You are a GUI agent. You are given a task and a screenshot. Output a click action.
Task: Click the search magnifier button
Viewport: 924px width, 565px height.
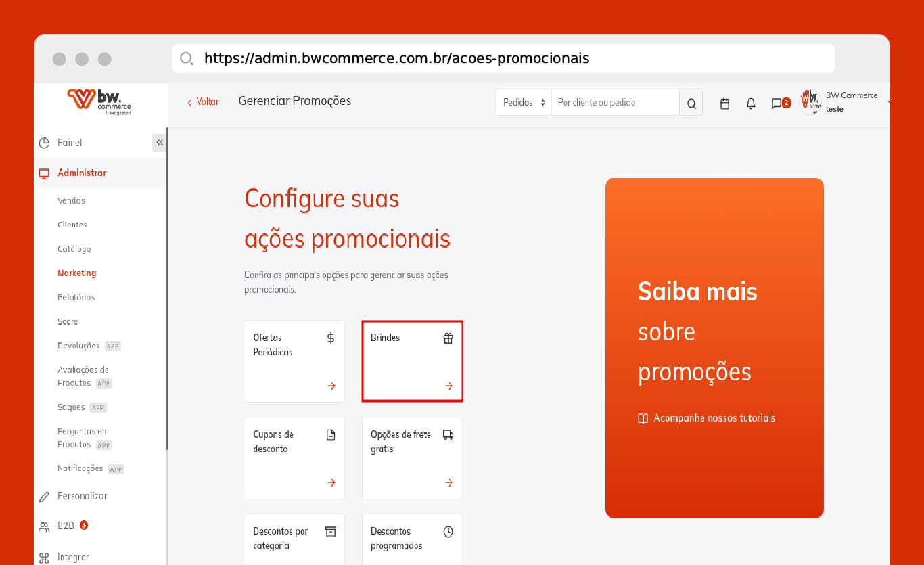point(691,104)
